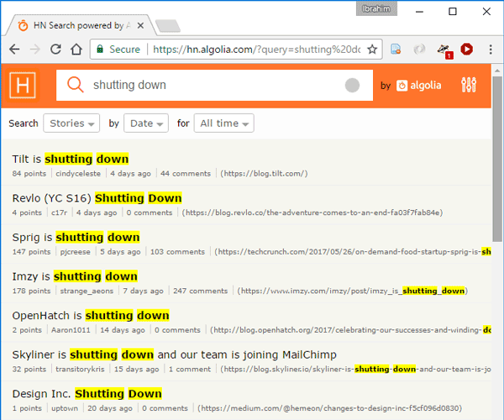
Task: Visit the blog.skyliner.io source link
Action: pos(355,370)
